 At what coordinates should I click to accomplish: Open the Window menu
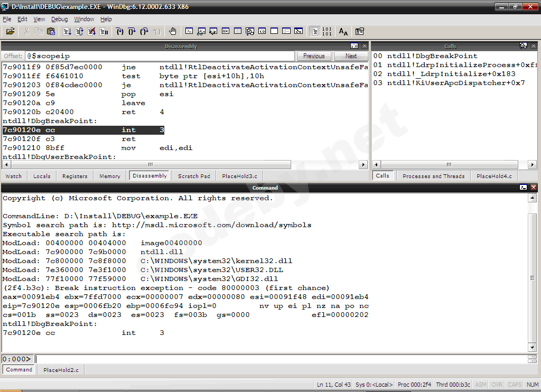pos(84,19)
